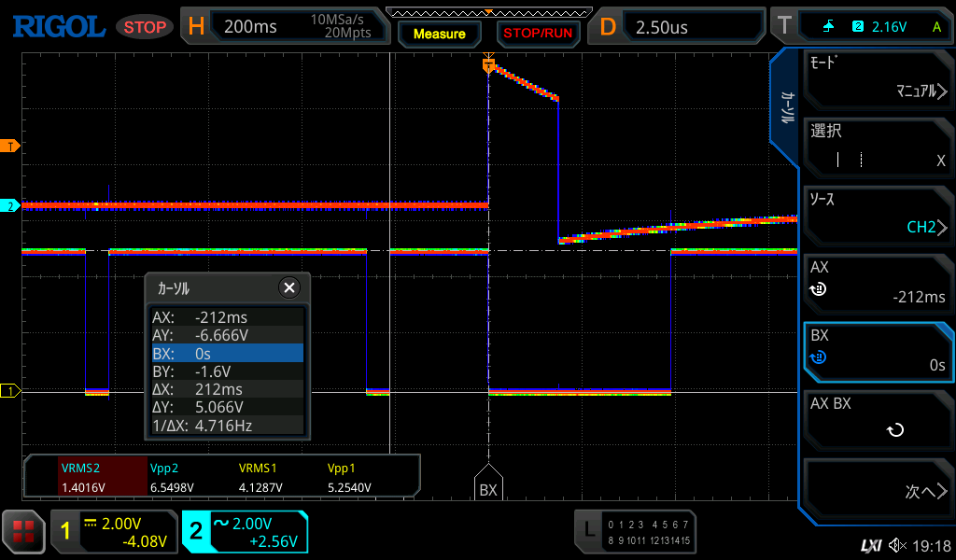Click the orange trigger position marker at top
956x560 pixels.
487,65
